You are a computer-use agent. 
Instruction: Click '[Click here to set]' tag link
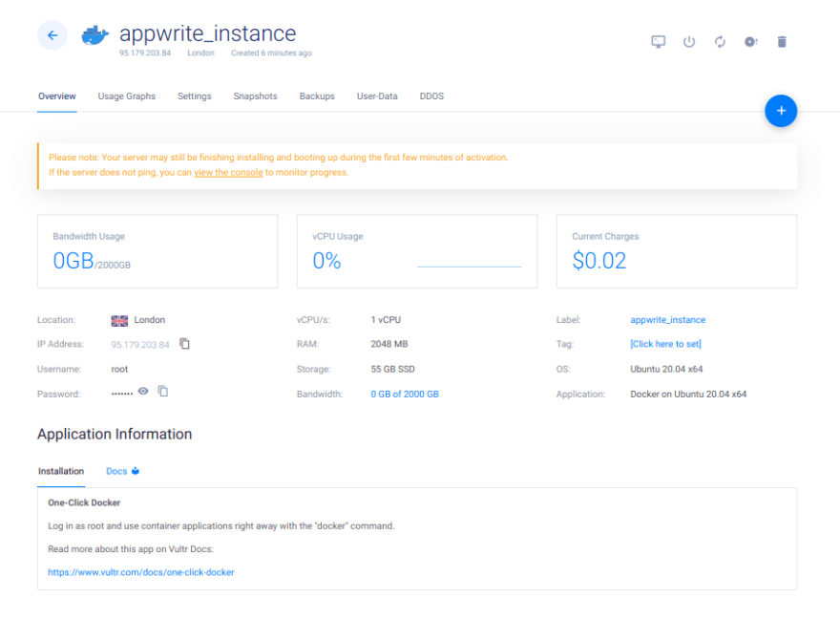[665, 344]
